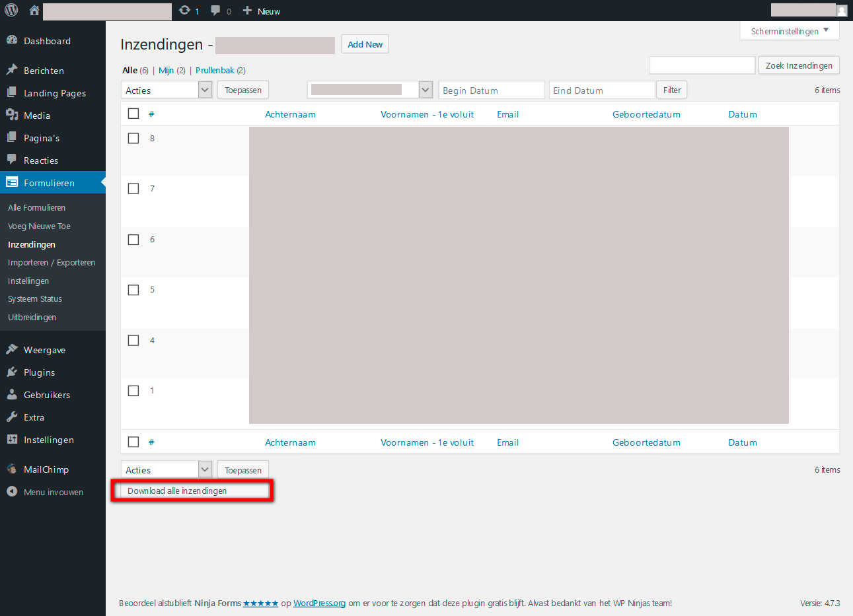This screenshot has height=616, width=853.
Task: Click the Reacties speech bubble icon
Action: [12, 160]
